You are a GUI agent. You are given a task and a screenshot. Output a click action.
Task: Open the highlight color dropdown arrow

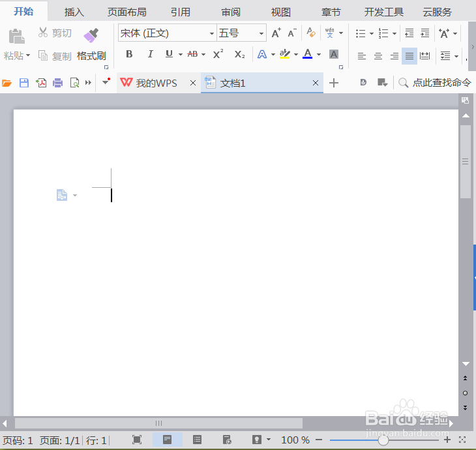pyautogui.click(x=296, y=55)
